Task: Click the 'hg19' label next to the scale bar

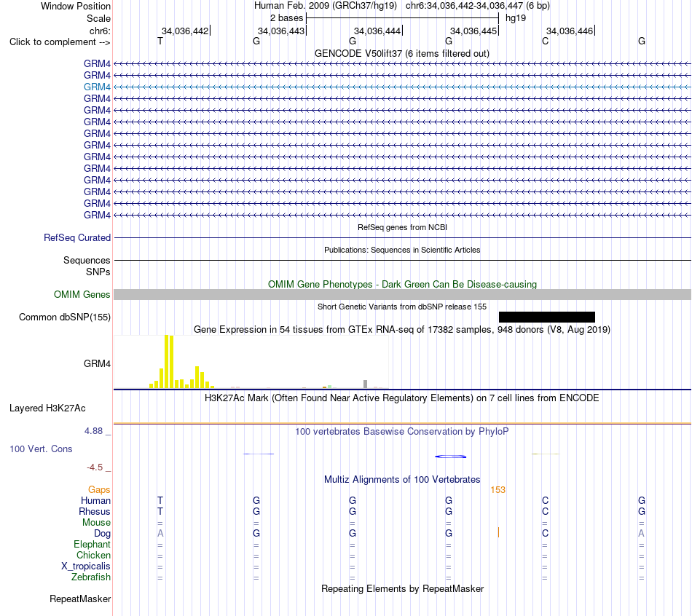Action: tap(516, 18)
